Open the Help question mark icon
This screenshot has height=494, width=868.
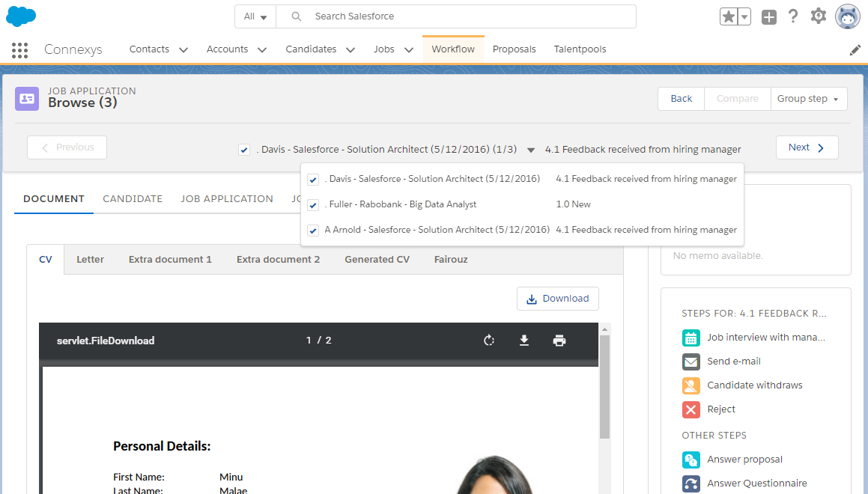pyautogui.click(x=793, y=16)
